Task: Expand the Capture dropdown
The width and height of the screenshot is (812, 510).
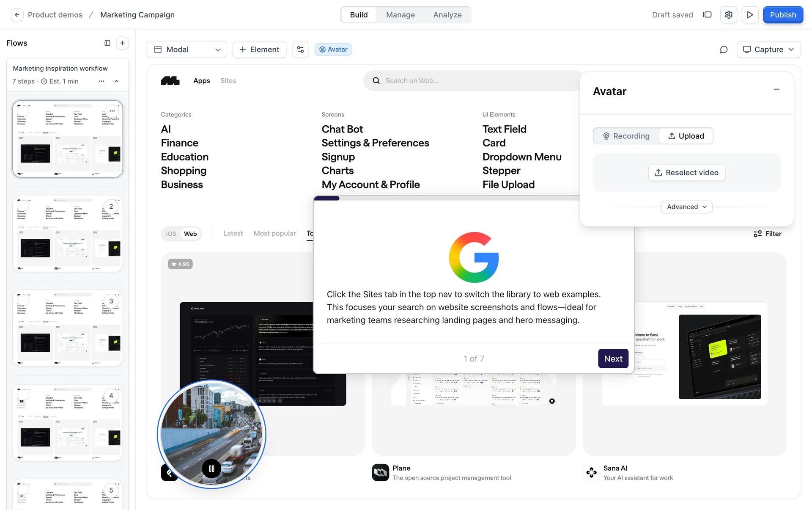Action: [768, 50]
